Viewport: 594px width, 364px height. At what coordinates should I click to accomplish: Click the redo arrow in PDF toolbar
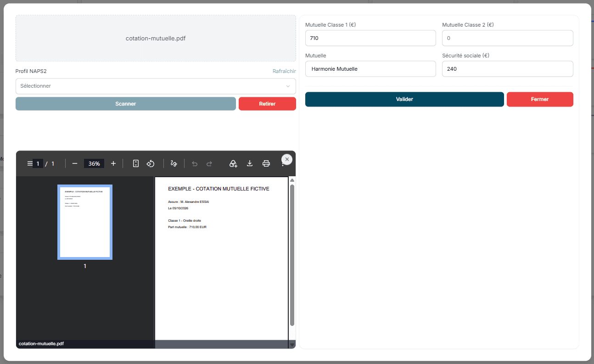pyautogui.click(x=209, y=163)
